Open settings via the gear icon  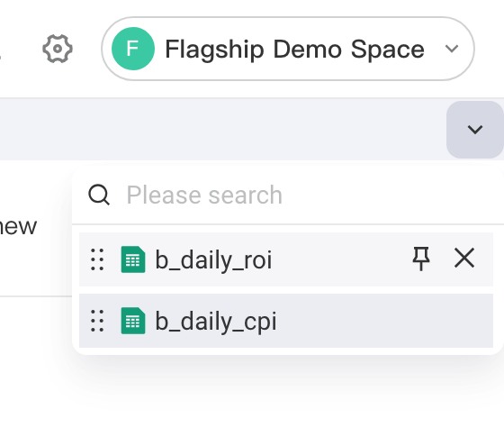click(x=58, y=49)
